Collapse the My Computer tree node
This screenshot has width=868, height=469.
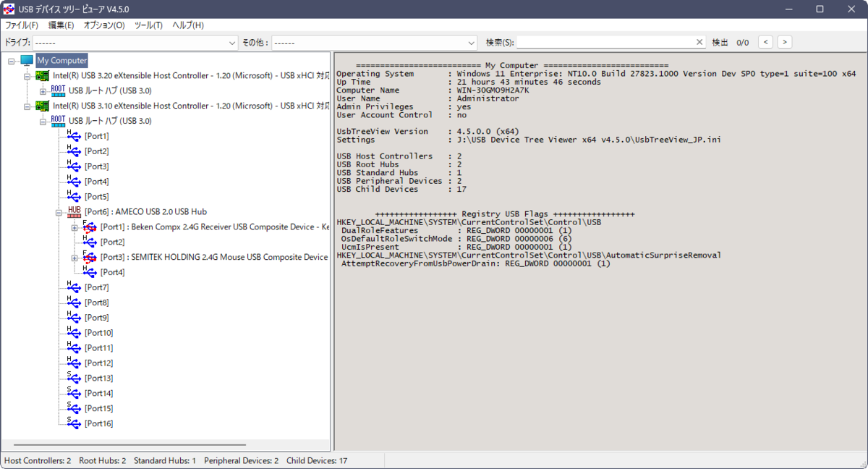(x=12, y=61)
